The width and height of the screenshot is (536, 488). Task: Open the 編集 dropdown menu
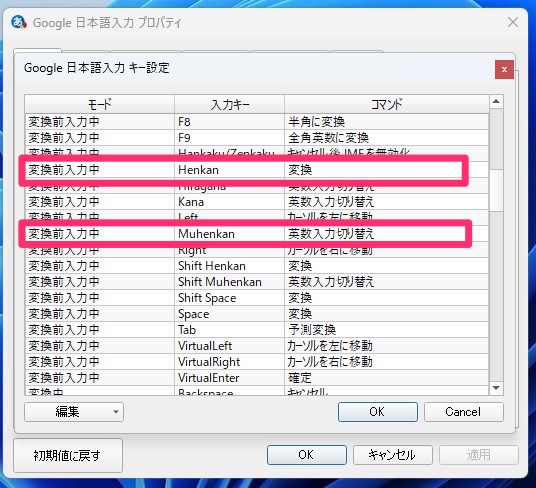74,412
